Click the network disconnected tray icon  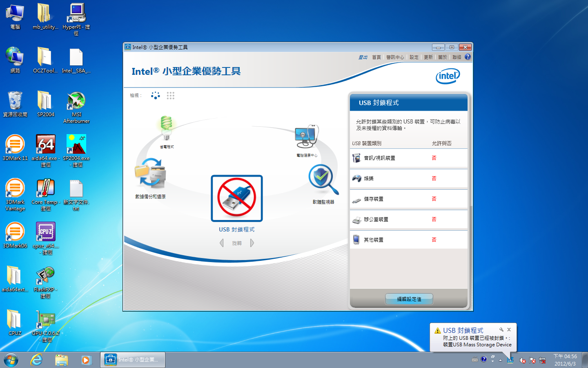542,360
